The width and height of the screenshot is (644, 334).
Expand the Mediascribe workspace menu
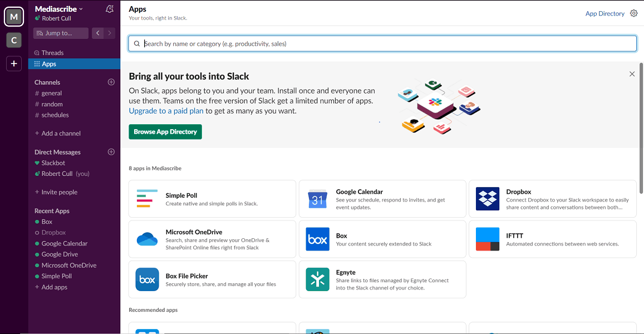[x=59, y=9]
